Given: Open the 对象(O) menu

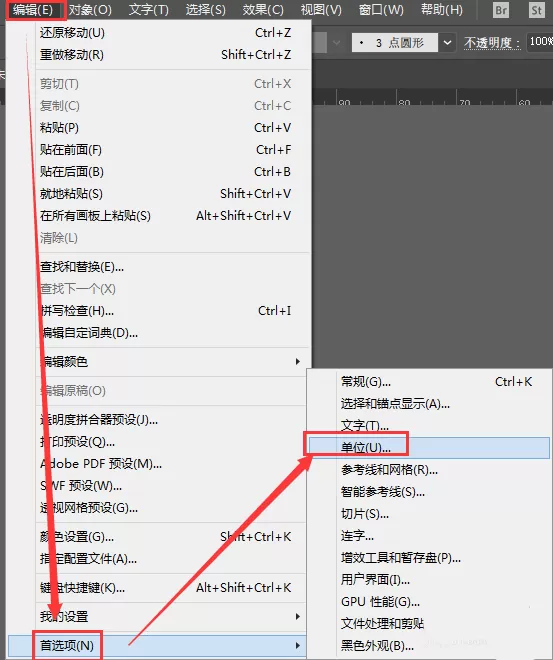Looking at the screenshot, I should [x=90, y=10].
